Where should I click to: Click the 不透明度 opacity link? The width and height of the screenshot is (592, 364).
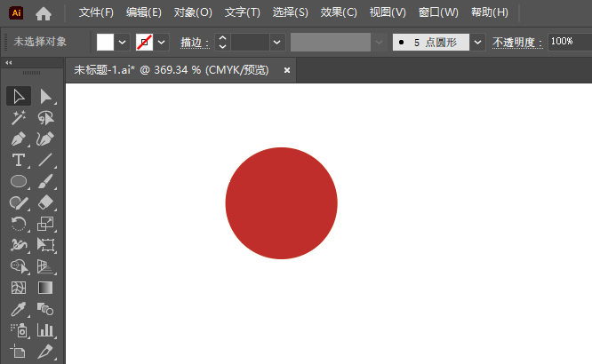coord(517,43)
